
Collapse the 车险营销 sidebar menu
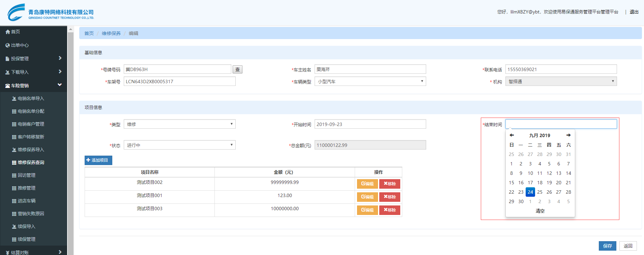33,86
